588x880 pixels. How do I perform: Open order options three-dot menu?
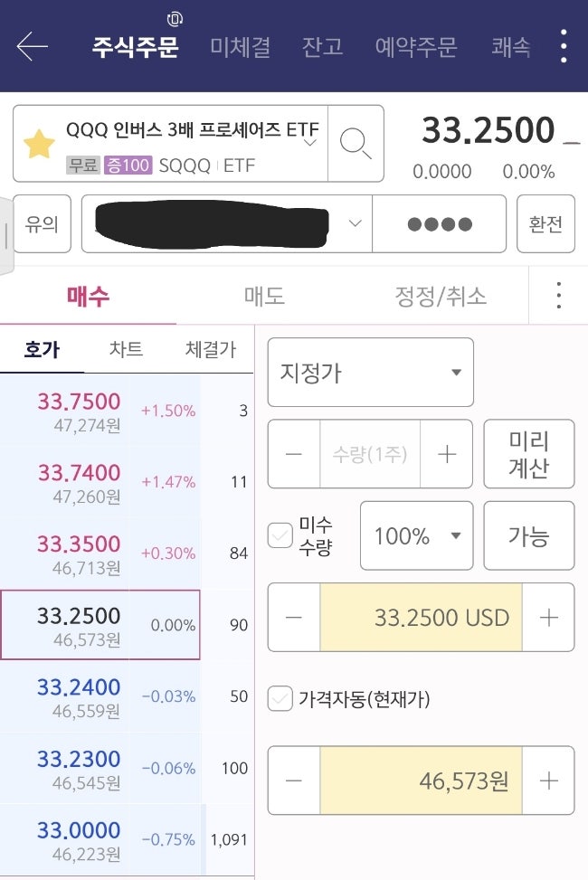coord(559,295)
